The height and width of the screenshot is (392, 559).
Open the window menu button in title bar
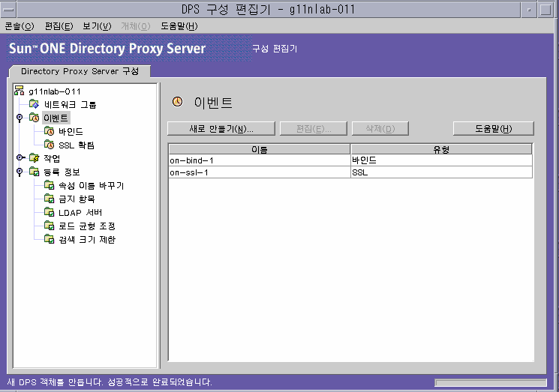click(8, 10)
